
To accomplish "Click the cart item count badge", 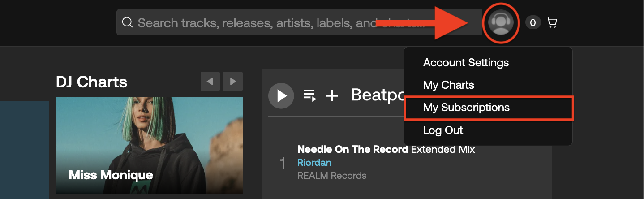I will [533, 22].
